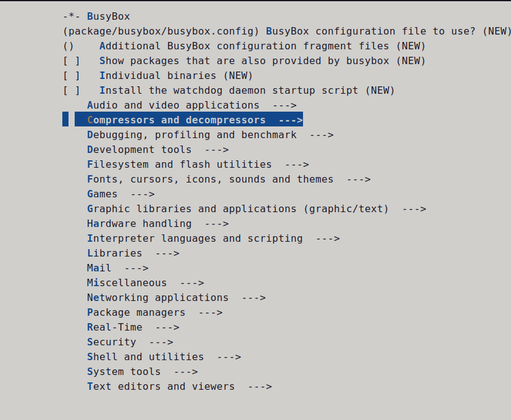
Task: Open Fonts, cursors, icons, sounds and themes
Action: [229, 179]
